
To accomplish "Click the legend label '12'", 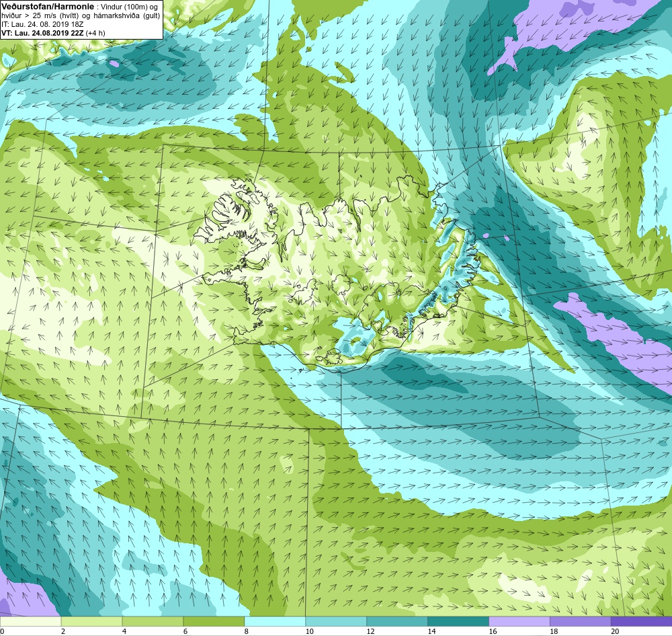I will [x=371, y=631].
